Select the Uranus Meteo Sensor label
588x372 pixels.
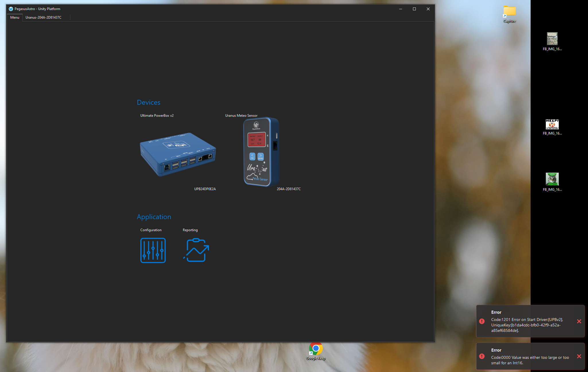pos(241,116)
